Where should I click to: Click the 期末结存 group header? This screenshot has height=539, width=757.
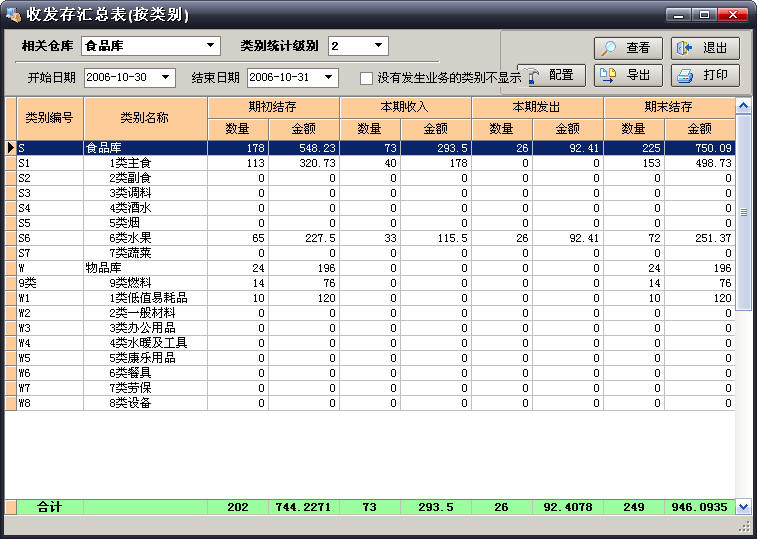pyautogui.click(x=670, y=107)
